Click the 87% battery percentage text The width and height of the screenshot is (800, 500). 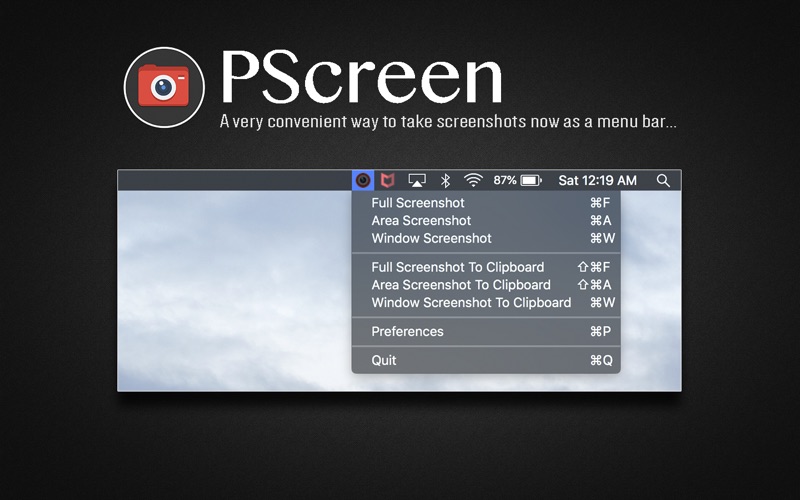coord(505,180)
